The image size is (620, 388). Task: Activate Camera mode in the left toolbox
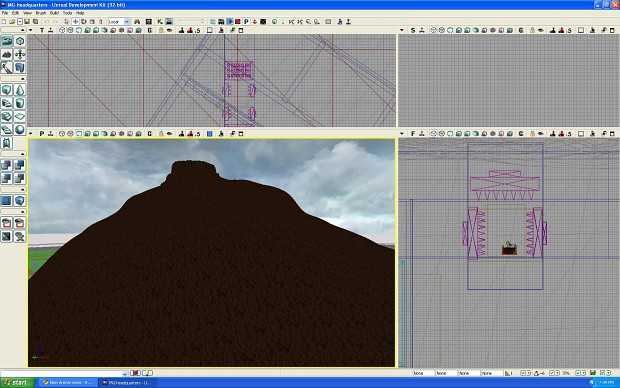pyautogui.click(x=7, y=41)
